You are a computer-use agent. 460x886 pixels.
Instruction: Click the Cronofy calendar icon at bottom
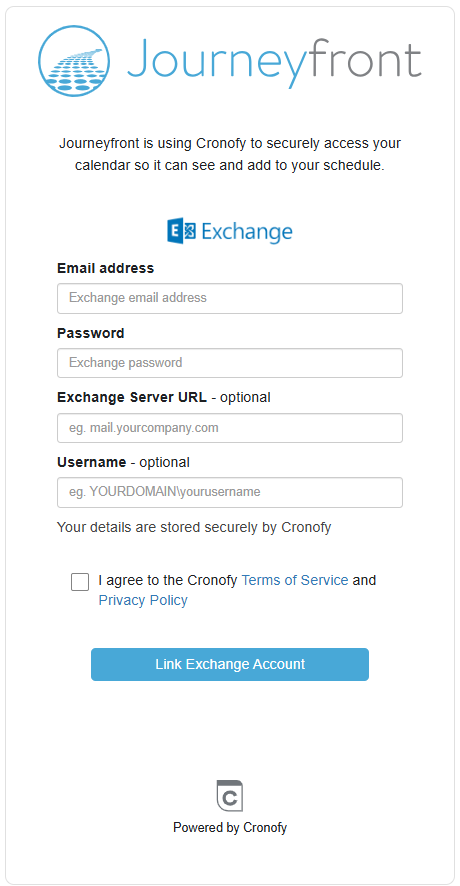pos(230,796)
